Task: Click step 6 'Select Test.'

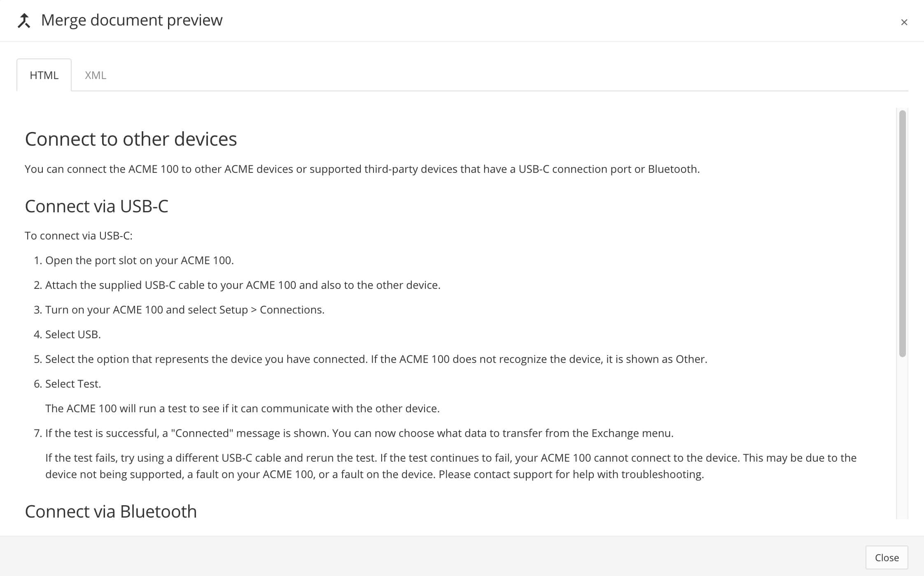Action: 73,384
